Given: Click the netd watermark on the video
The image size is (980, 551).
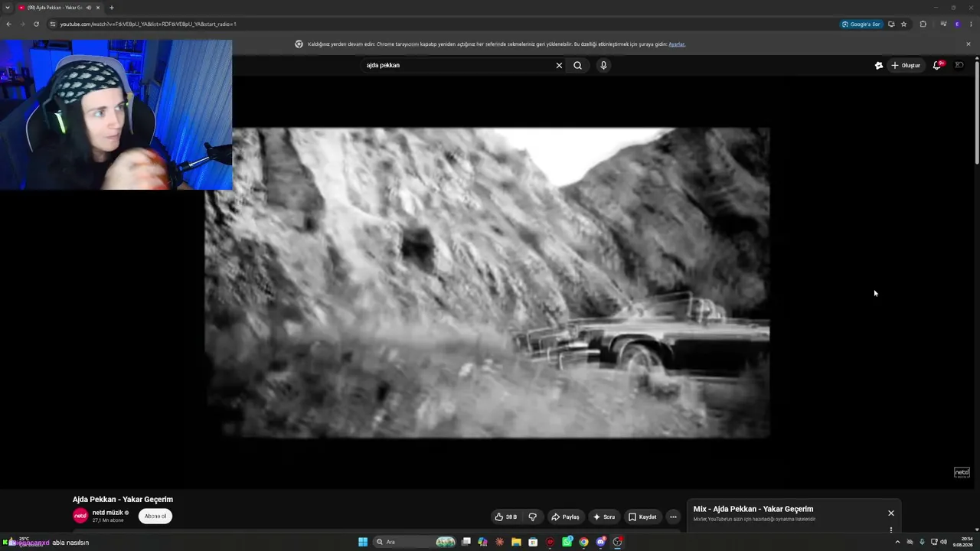Looking at the screenshot, I should pyautogui.click(x=962, y=472).
